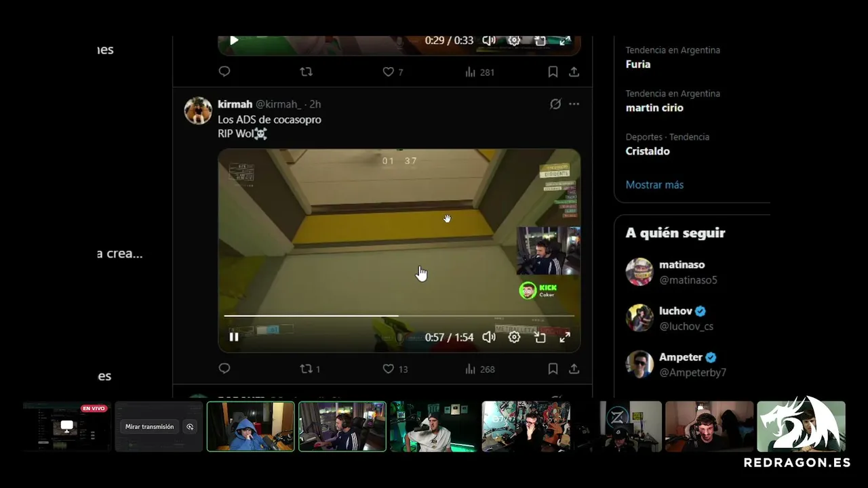Open matinaso's avatar

tap(639, 272)
